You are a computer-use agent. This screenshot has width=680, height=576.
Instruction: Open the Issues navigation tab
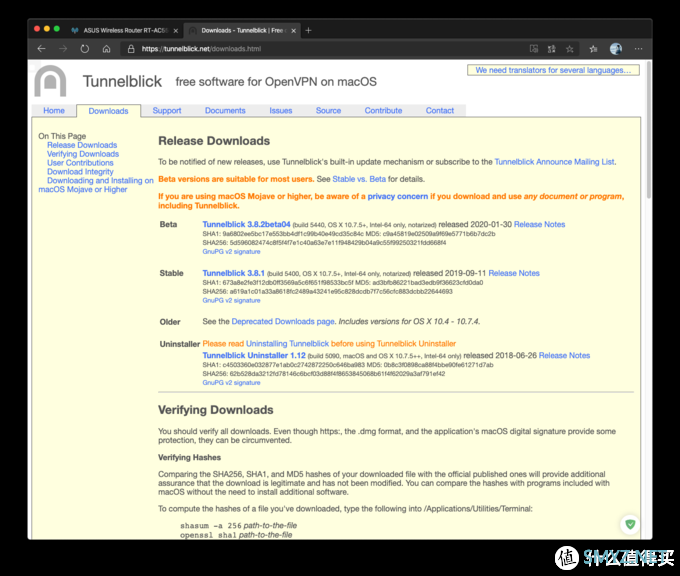point(281,111)
